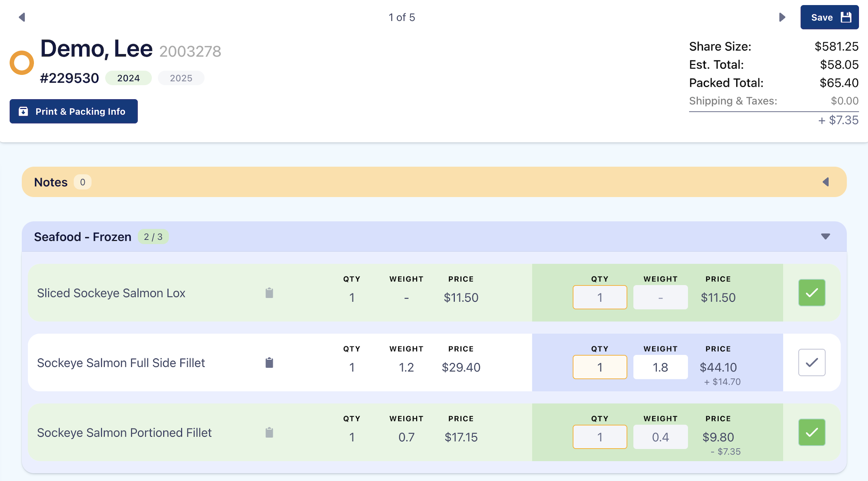
Task: Go to next order with right arrow
Action: [782, 17]
